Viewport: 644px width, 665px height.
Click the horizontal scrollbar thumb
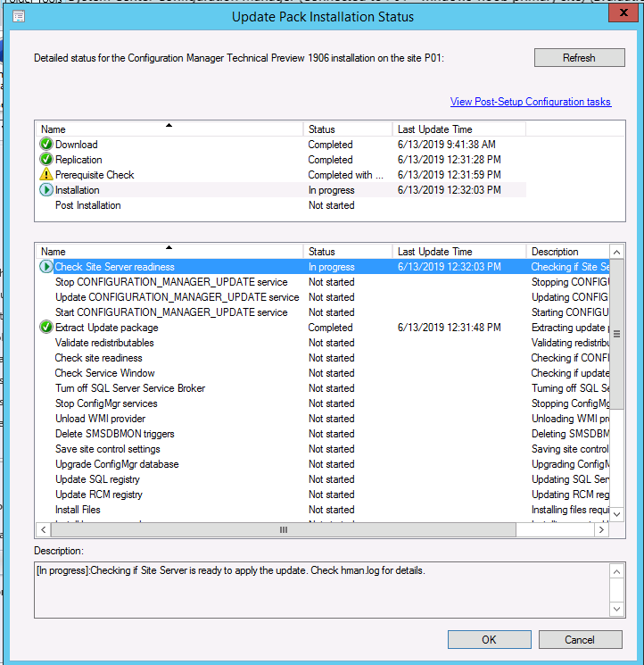pyautogui.click(x=284, y=529)
